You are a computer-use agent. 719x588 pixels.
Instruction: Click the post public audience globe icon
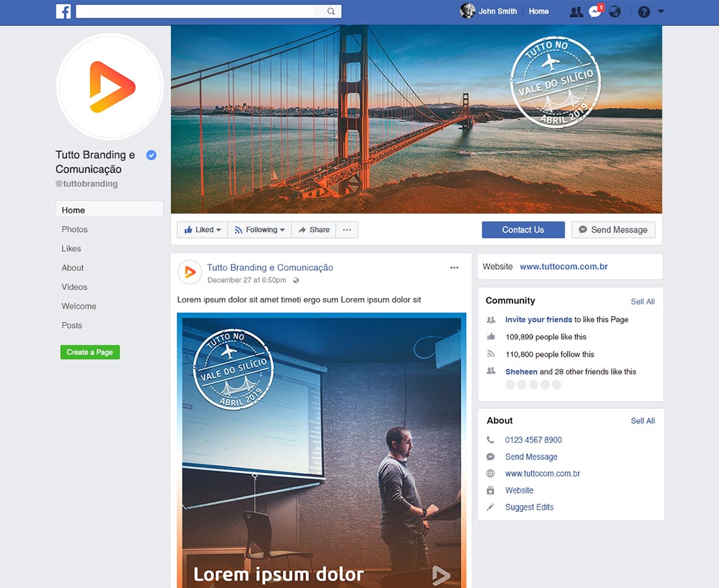(295, 280)
